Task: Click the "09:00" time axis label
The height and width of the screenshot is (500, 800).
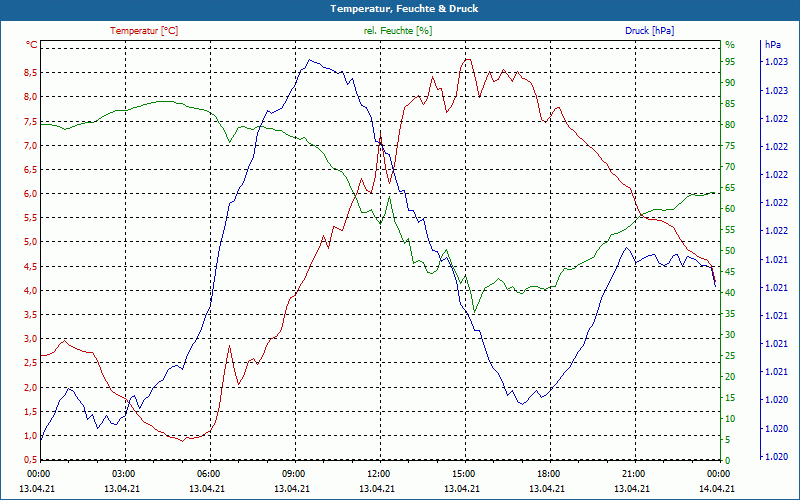Action: coord(293,473)
